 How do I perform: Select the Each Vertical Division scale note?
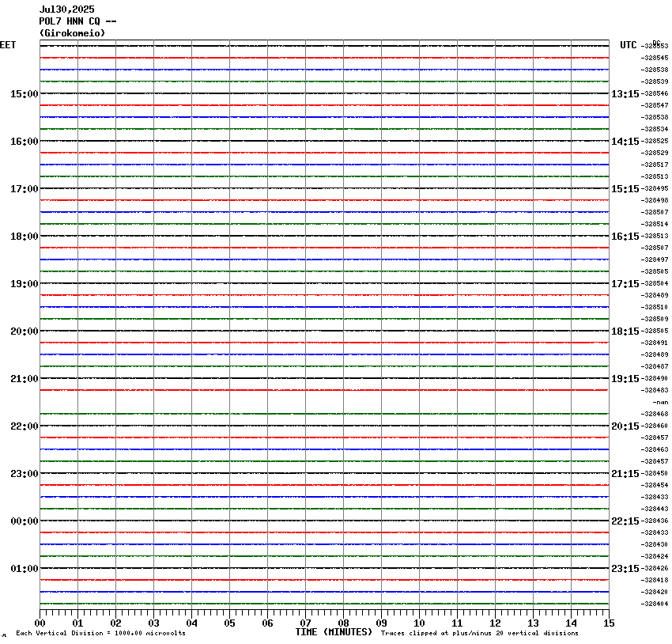click(x=100, y=633)
